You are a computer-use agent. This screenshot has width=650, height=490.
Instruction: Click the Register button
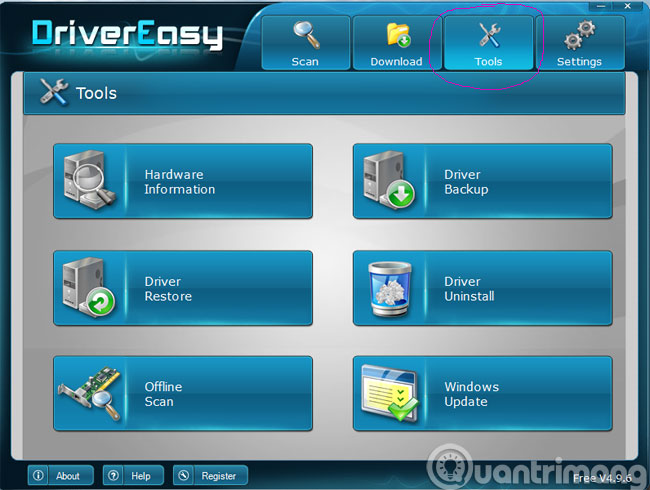coord(210,475)
